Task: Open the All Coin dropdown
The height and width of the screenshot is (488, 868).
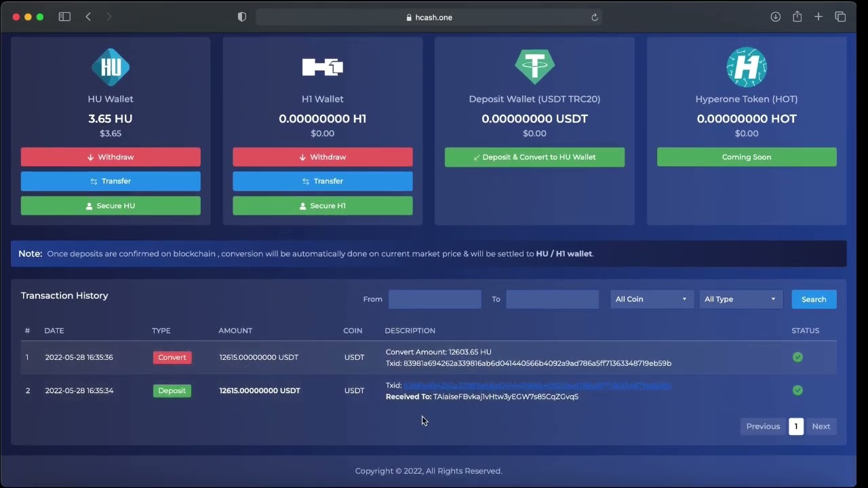Action: coord(652,299)
